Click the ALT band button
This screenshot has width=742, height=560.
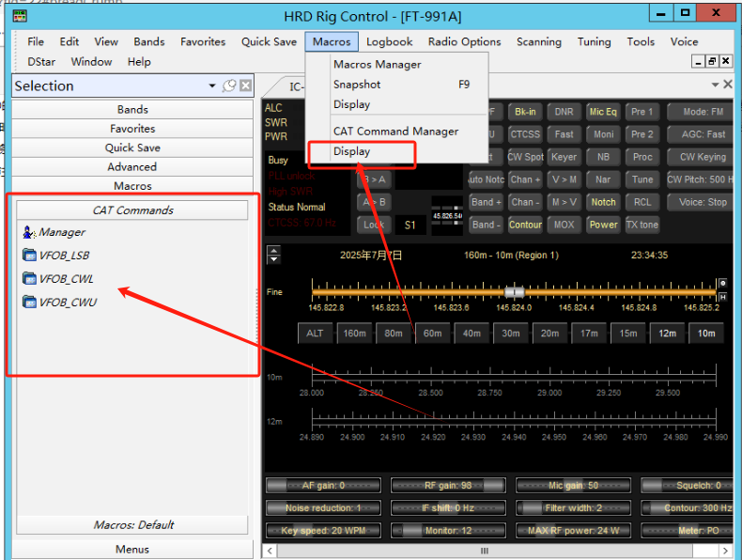(x=316, y=334)
